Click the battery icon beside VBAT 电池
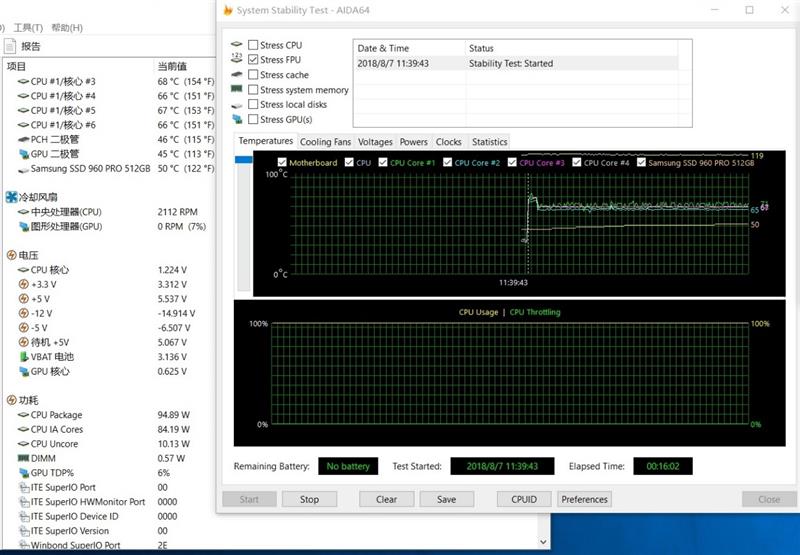The height and width of the screenshot is (555, 800). [22, 357]
